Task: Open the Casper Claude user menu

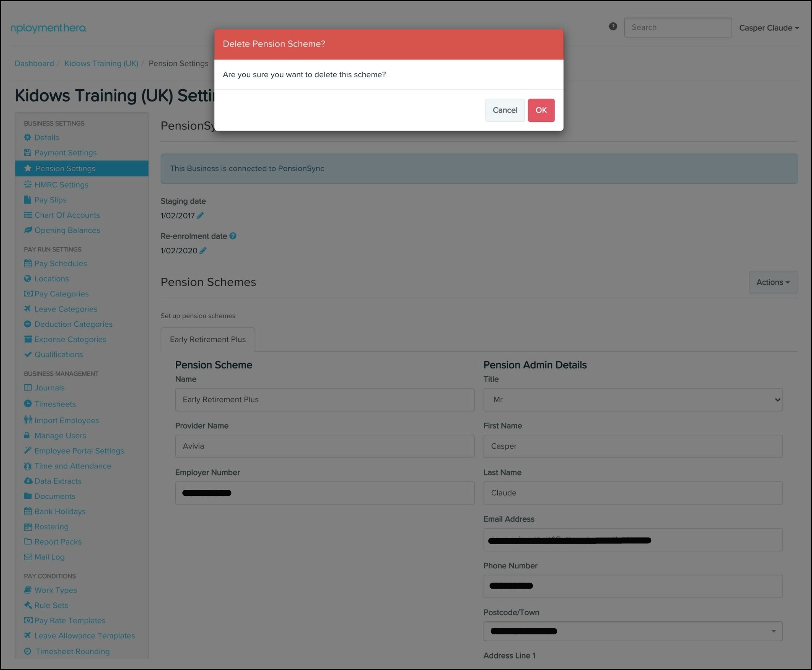Action: 768,28
